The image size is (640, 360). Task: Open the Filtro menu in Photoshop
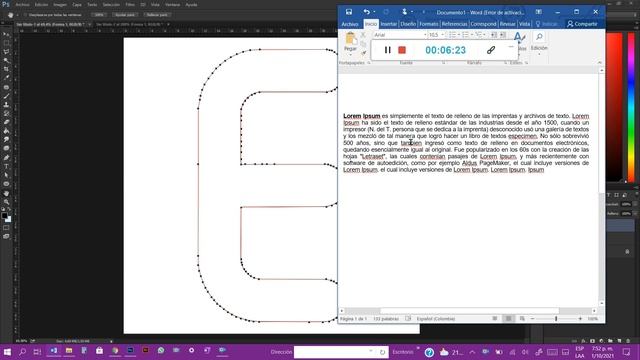[130, 4]
